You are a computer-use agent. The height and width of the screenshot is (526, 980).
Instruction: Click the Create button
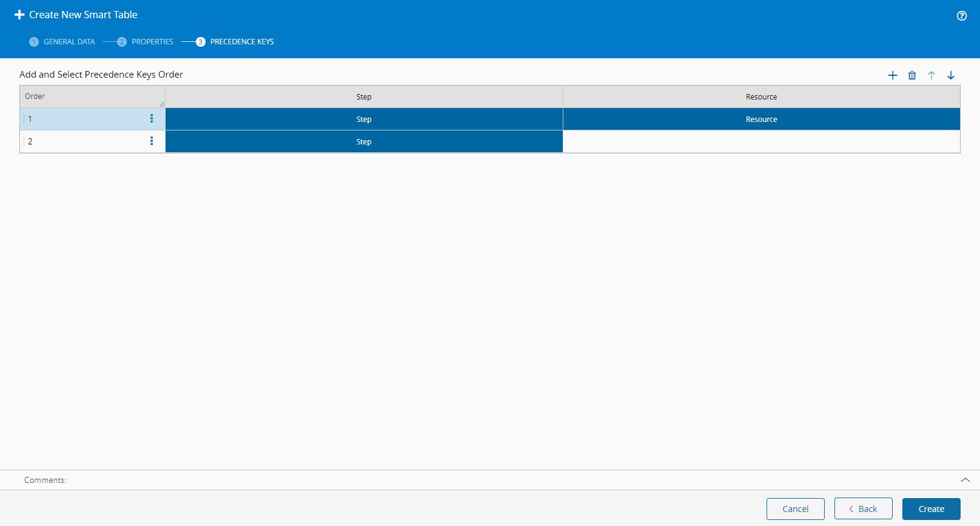tap(931, 509)
